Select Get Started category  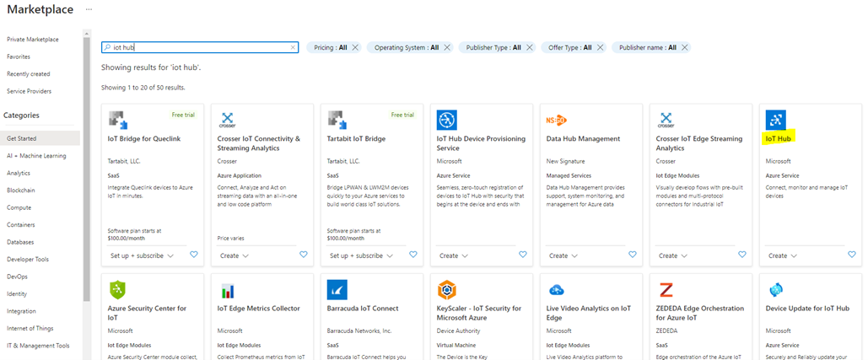[40, 138]
